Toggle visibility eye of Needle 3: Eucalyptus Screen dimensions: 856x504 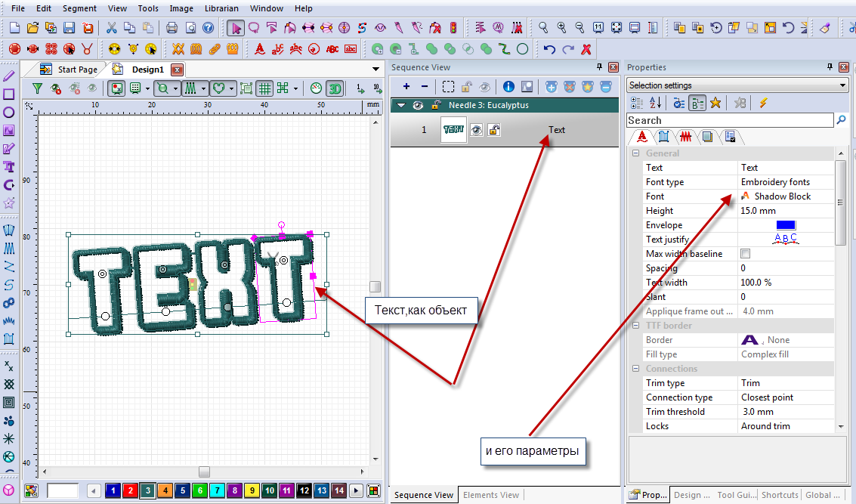click(417, 106)
